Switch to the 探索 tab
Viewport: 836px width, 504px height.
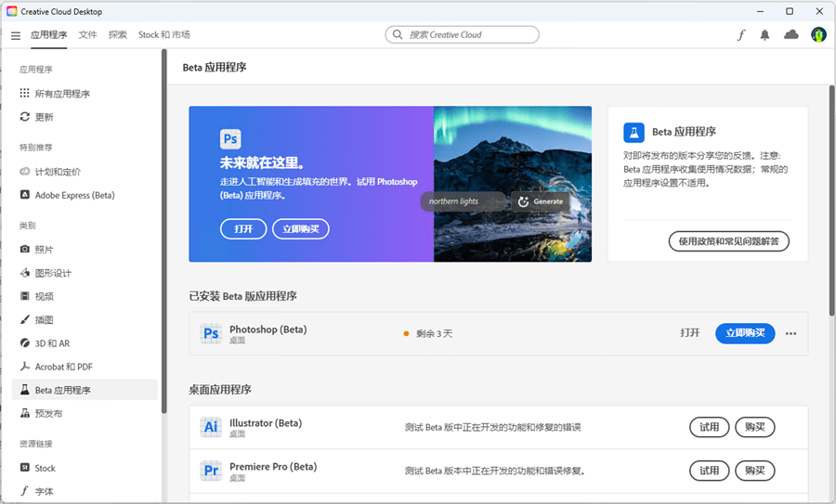click(118, 35)
